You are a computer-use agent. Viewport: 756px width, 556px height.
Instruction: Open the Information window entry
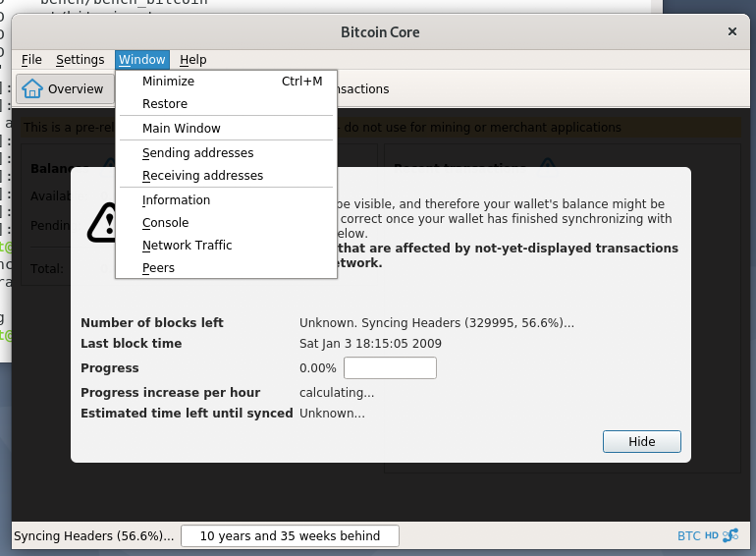(226, 200)
